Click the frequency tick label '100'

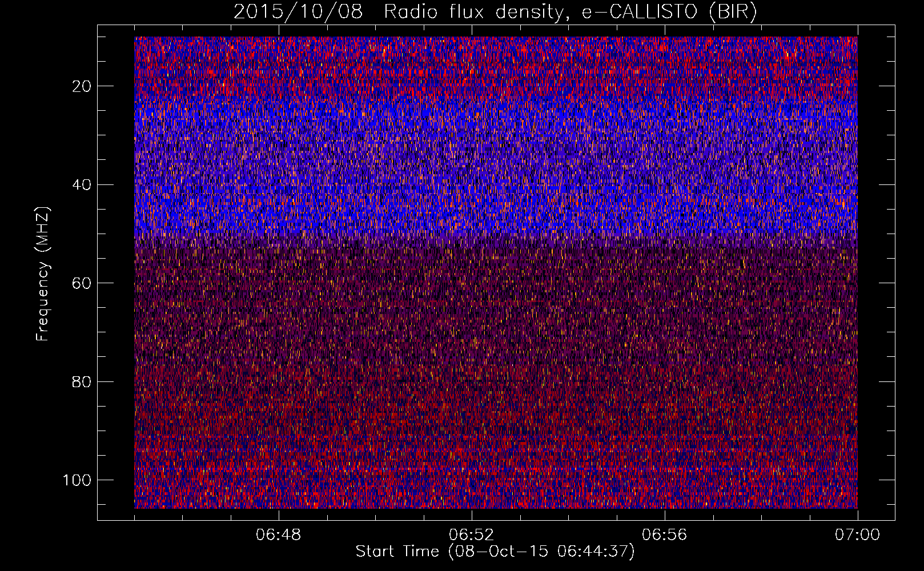(x=78, y=480)
